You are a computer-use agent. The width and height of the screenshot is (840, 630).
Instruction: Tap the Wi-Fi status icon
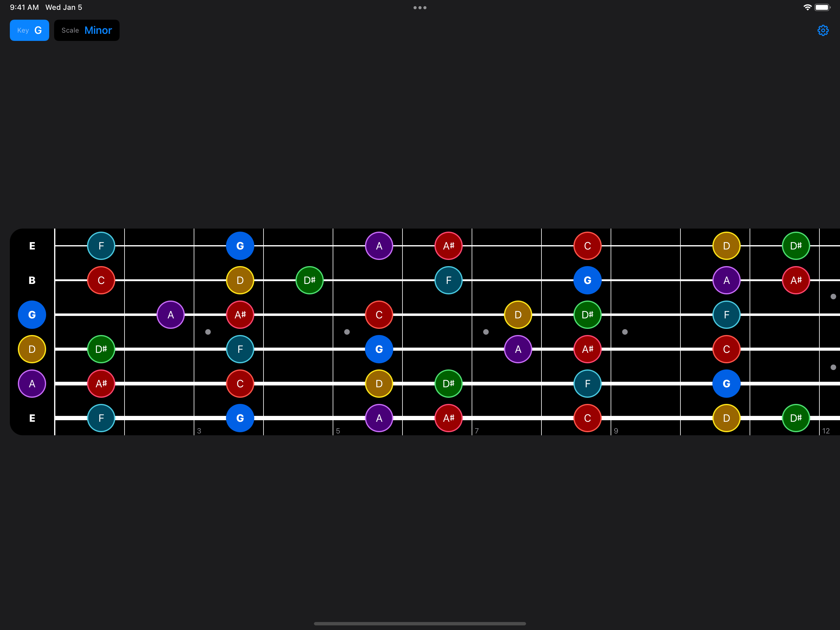pos(807,7)
